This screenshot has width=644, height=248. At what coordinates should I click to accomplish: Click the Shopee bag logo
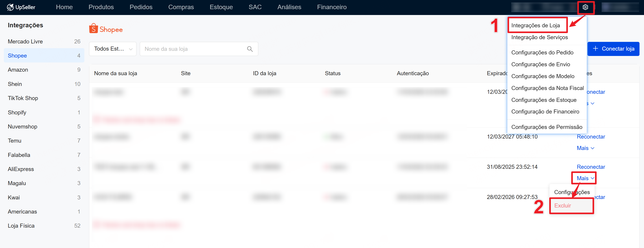[x=93, y=29]
